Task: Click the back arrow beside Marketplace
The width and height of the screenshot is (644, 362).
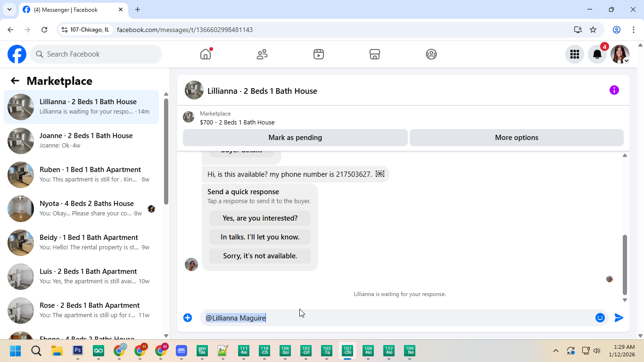Action: (15, 81)
